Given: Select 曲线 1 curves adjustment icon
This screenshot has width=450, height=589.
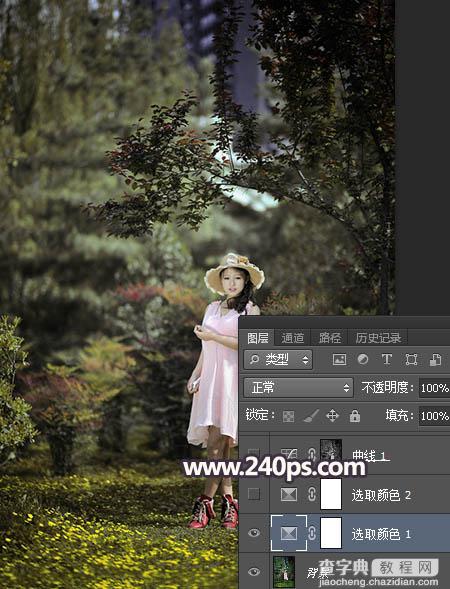Looking at the screenshot, I should click(x=289, y=454).
